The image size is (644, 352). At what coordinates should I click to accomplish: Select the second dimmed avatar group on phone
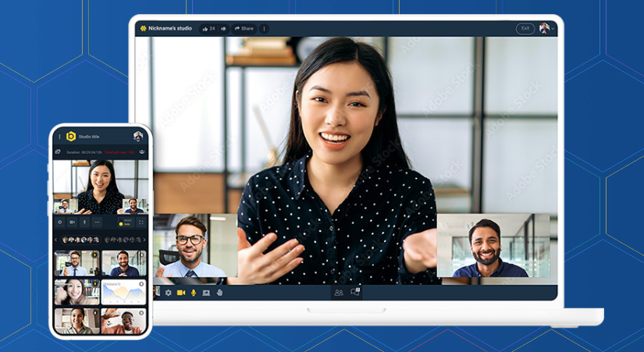pos(123,240)
